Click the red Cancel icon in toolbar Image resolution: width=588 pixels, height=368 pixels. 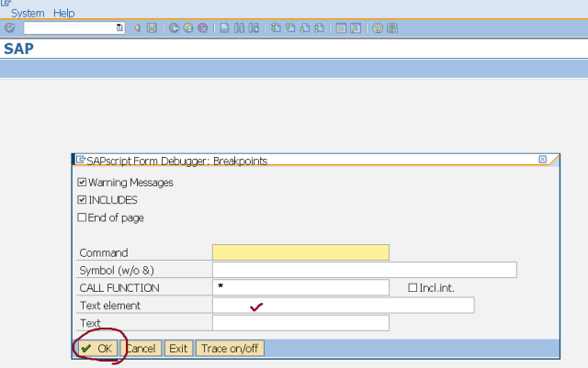pyautogui.click(x=202, y=28)
